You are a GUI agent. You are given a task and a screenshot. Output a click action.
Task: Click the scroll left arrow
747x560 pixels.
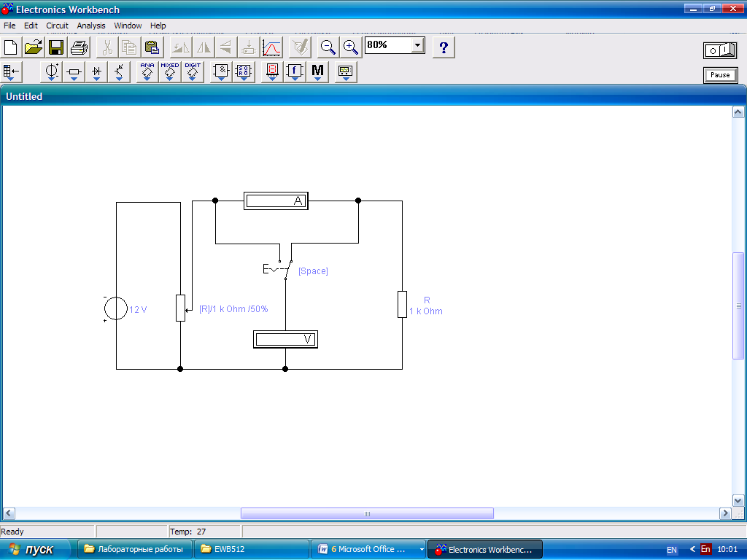pos(9,513)
